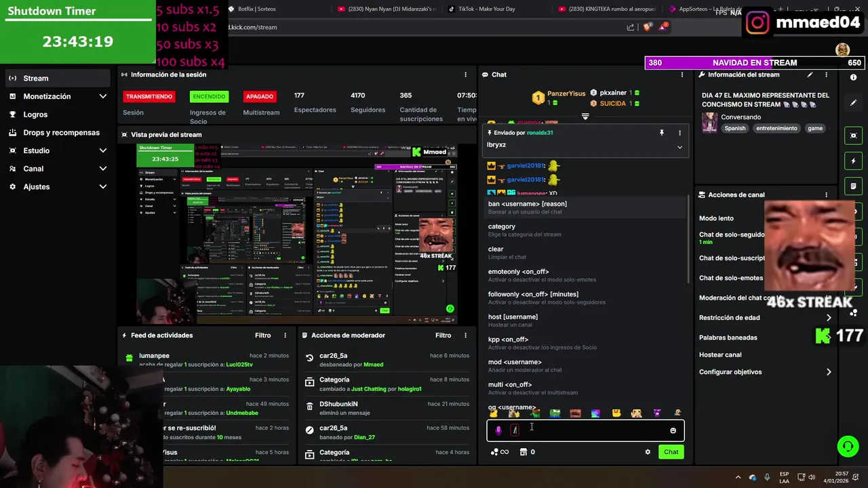This screenshot has width=868, height=488.
Task: Click Hostear canal action
Action: click(720, 354)
